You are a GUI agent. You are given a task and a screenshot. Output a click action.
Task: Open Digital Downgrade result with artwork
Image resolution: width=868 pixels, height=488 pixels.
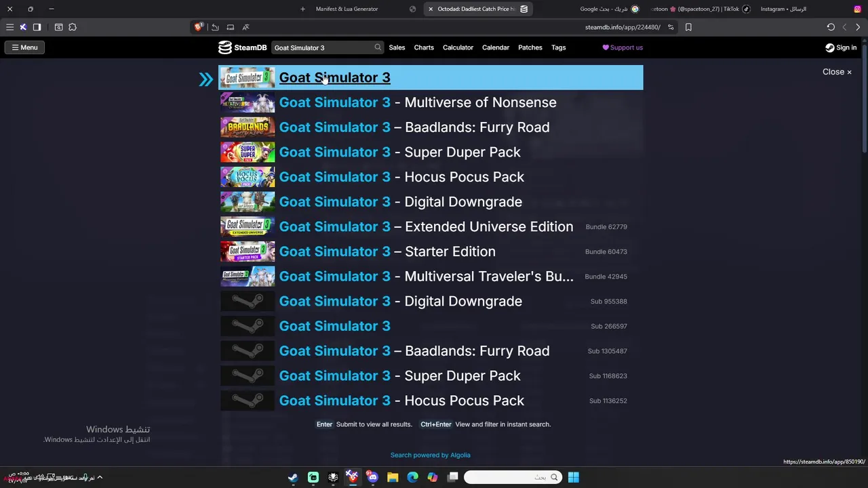point(431,202)
